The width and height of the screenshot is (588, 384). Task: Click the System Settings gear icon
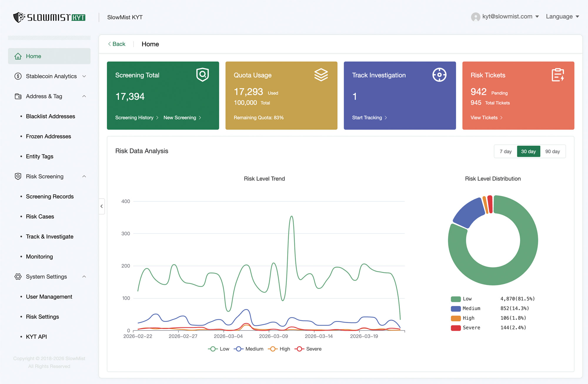(x=18, y=277)
